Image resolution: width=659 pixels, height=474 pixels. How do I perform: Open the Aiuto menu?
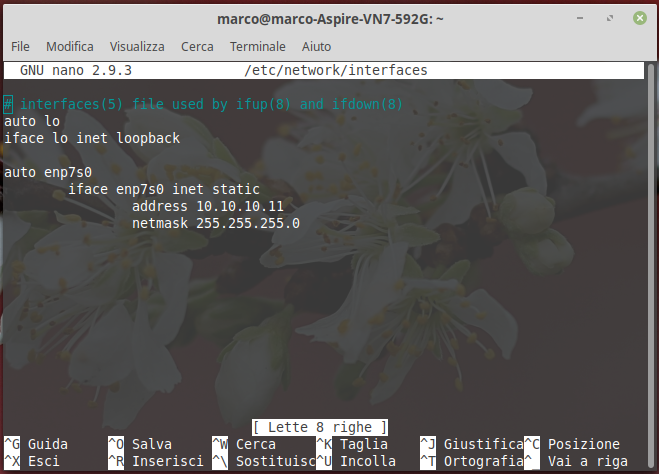point(316,47)
